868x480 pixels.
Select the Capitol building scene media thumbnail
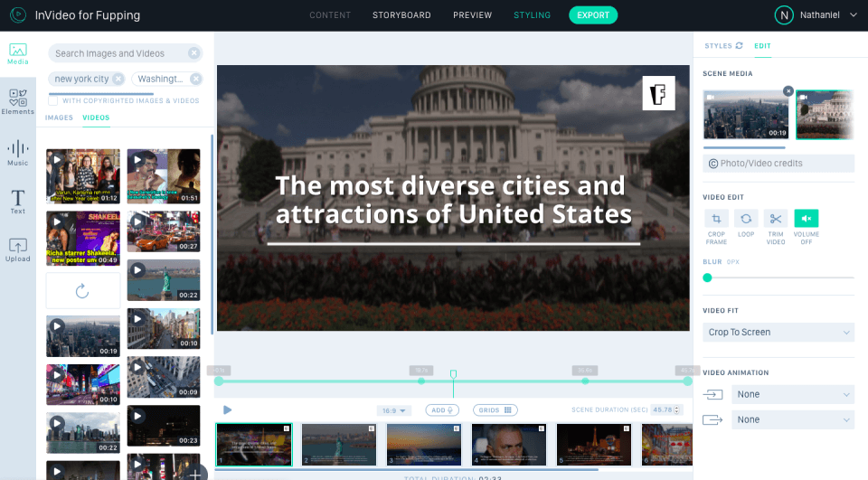pyautogui.click(x=825, y=115)
